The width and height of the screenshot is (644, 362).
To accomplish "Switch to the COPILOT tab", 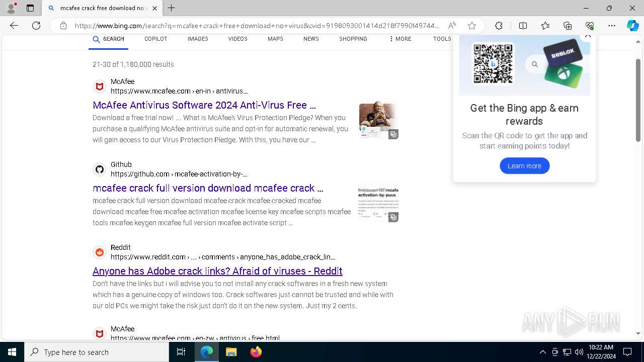I will tap(156, 39).
